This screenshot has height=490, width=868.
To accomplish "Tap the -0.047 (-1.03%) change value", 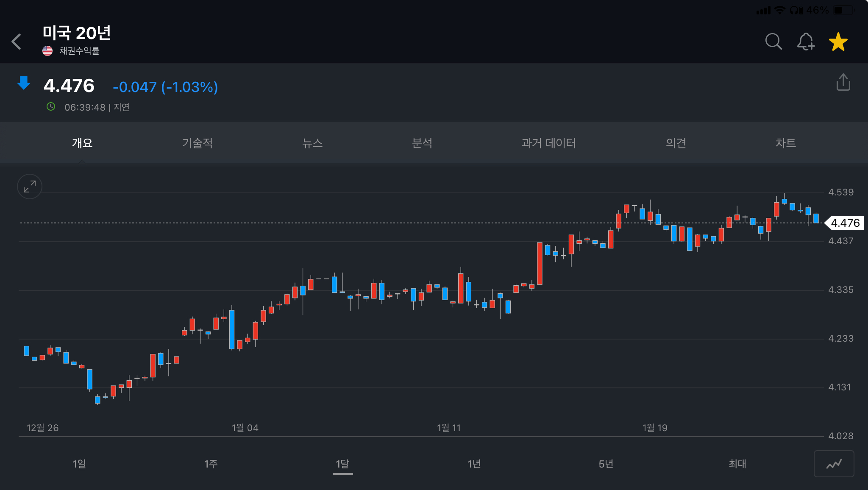I will point(165,87).
